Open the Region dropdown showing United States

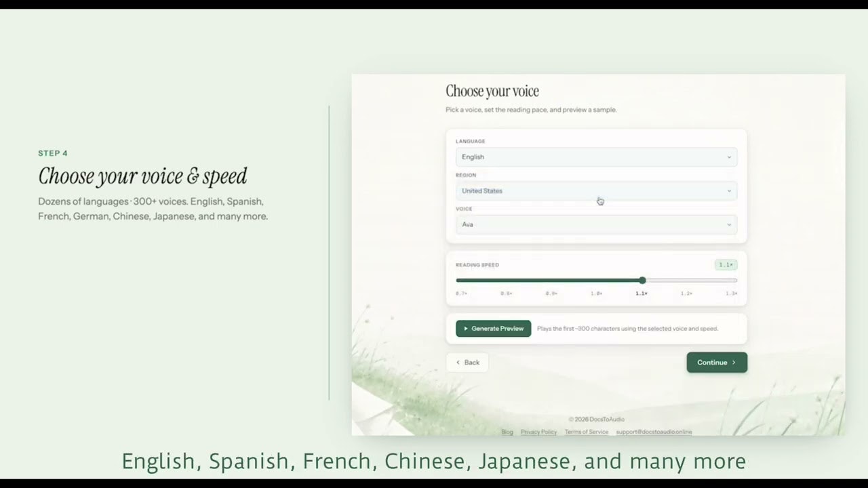click(x=596, y=190)
